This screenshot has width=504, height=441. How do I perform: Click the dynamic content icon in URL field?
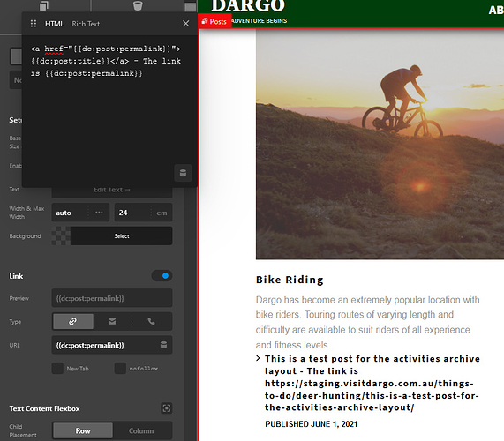(x=163, y=345)
